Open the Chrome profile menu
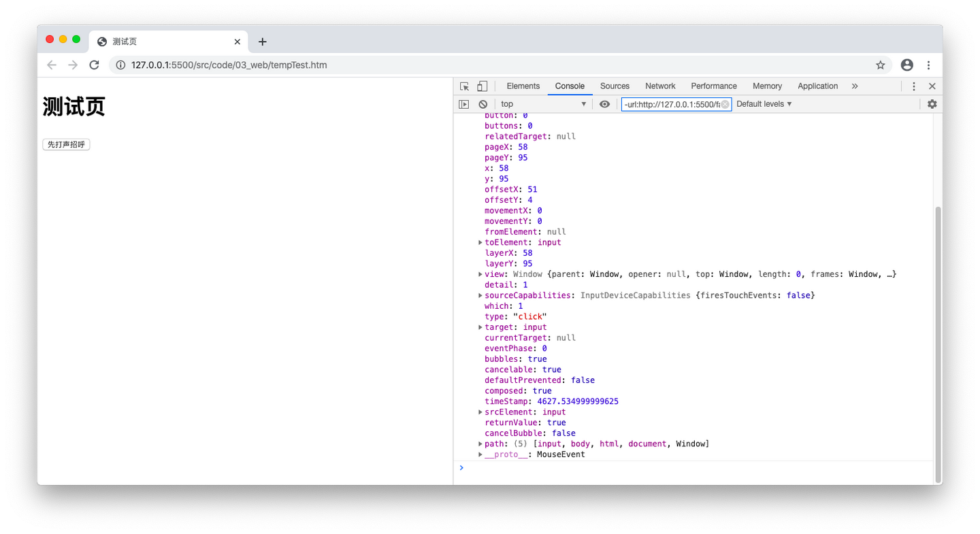Screen dimensions: 980x534 point(906,65)
